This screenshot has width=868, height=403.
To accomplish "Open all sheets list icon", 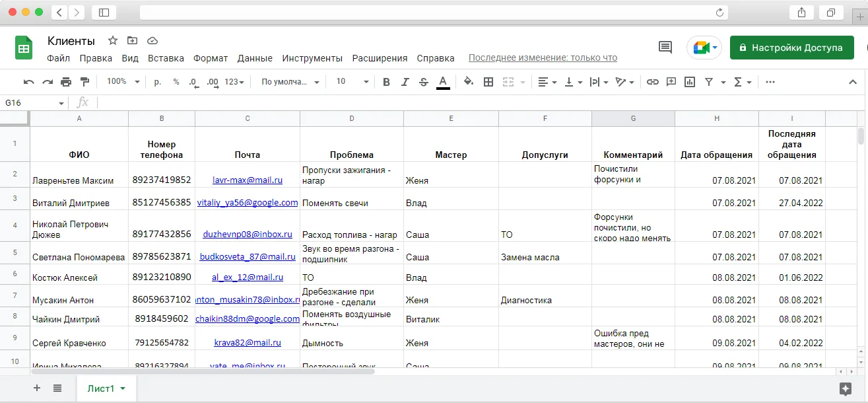I will point(57,388).
